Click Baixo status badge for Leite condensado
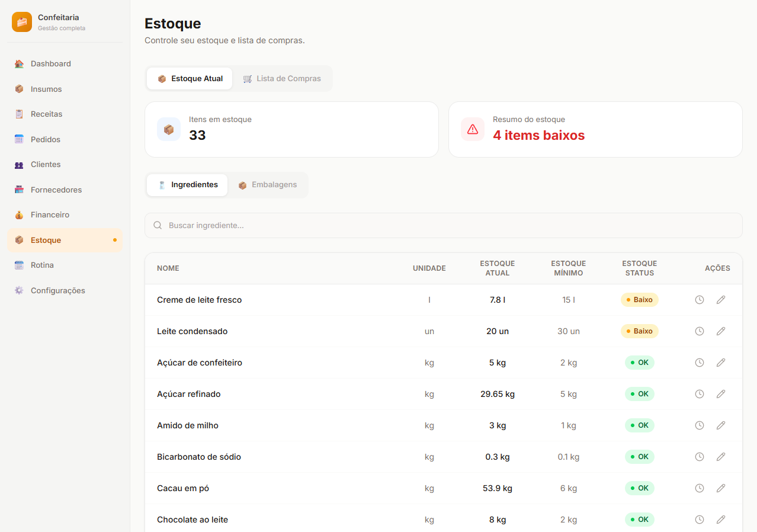757x532 pixels. click(x=639, y=331)
